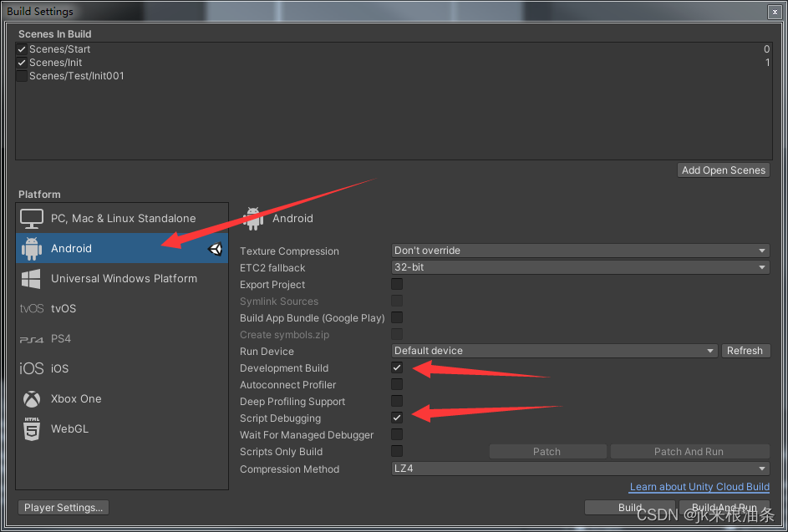Select Scenes/Init scene name
The height and width of the screenshot is (532, 788).
click(55, 63)
